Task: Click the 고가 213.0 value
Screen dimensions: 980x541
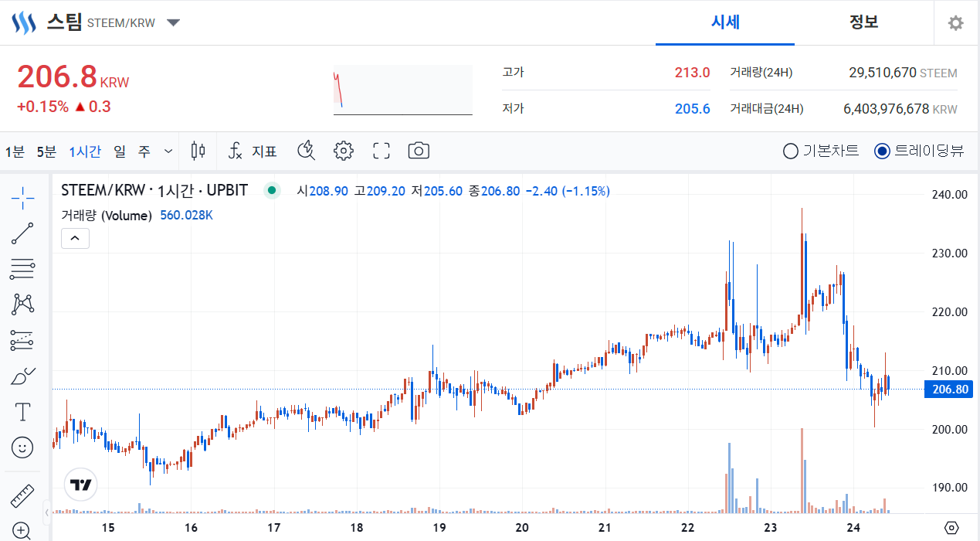Action: coord(692,73)
